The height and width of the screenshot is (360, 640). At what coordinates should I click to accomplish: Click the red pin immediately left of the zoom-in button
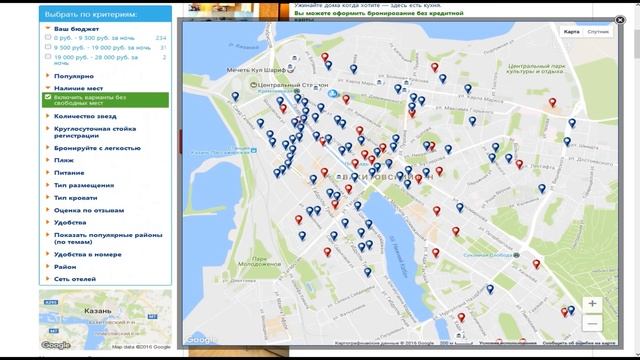pyautogui.click(x=564, y=312)
